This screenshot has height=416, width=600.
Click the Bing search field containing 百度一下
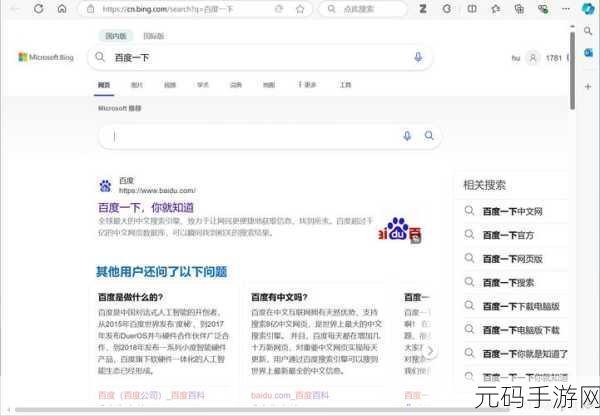(x=260, y=58)
